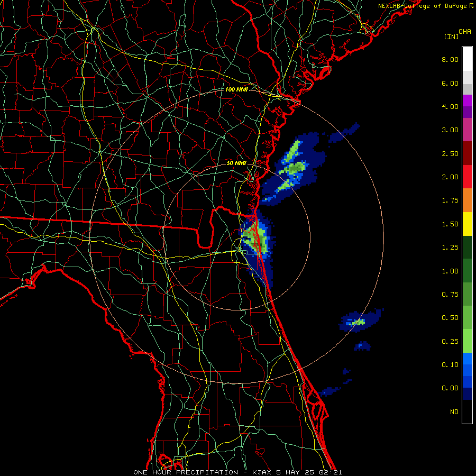476x476 pixels.
Task: Click the 0.00 legend value
Action: (450, 388)
